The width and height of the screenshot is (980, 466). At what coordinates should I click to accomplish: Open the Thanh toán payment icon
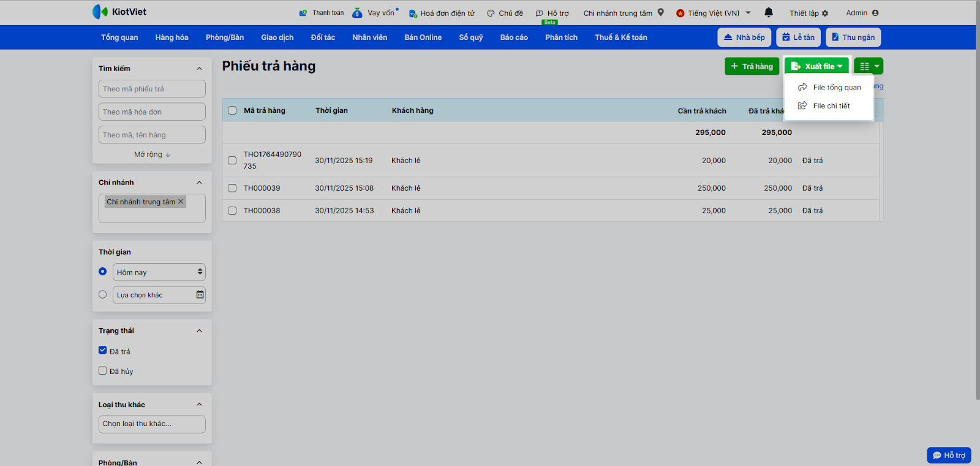(x=303, y=13)
